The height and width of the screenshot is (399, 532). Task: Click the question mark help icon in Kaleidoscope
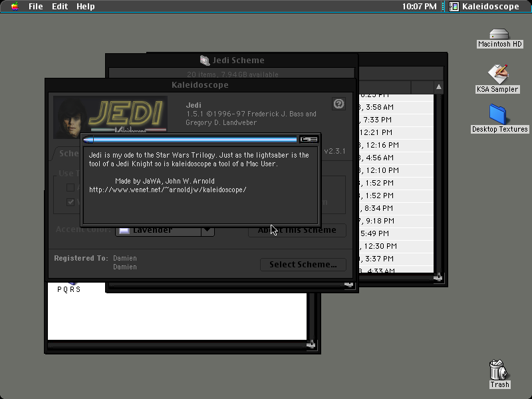pos(338,104)
